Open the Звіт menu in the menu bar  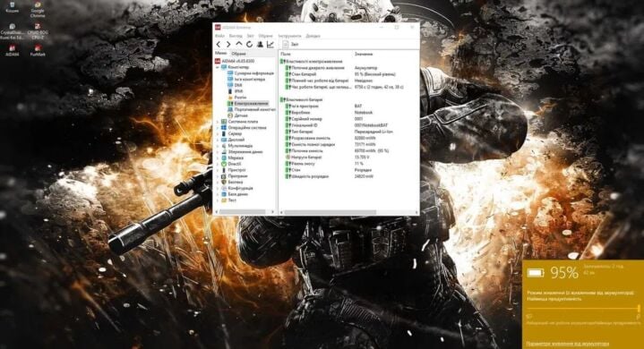(x=250, y=36)
